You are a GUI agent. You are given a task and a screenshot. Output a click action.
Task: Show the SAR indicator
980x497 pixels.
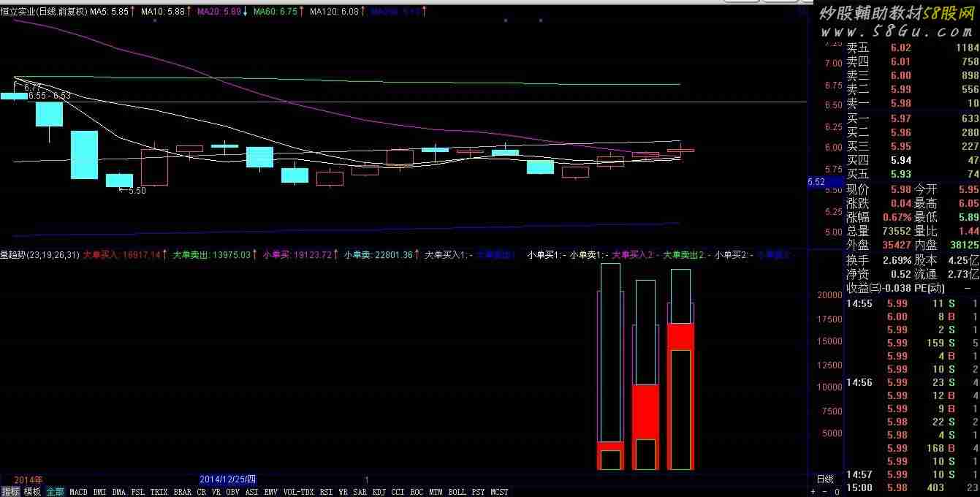(360, 492)
